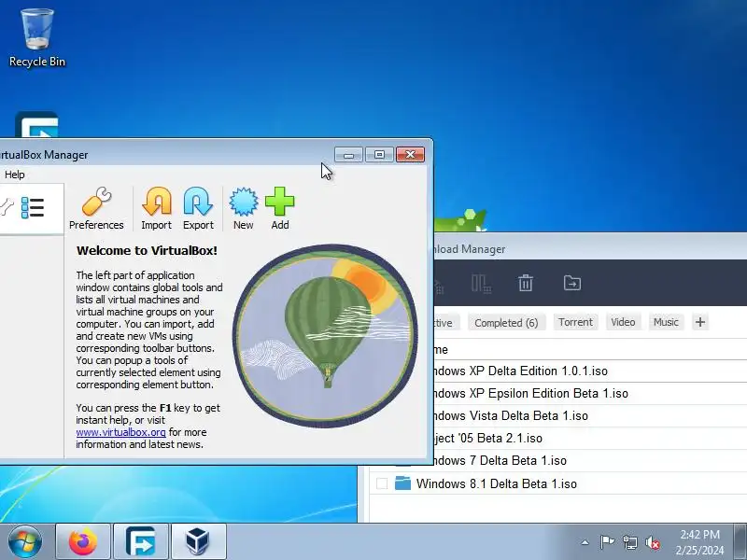This screenshot has width=747, height=560.
Task: Close the VirtualBox Manager window
Action: 410,155
